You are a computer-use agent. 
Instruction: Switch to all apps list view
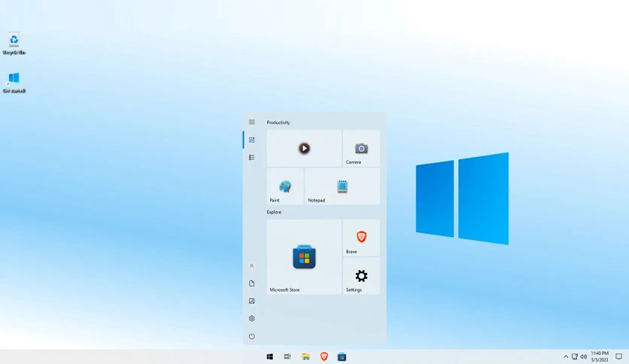(251, 157)
